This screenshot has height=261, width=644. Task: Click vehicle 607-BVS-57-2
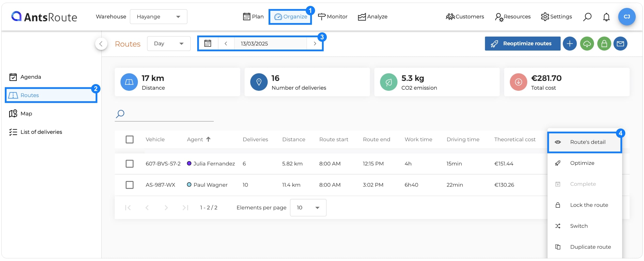pos(163,164)
